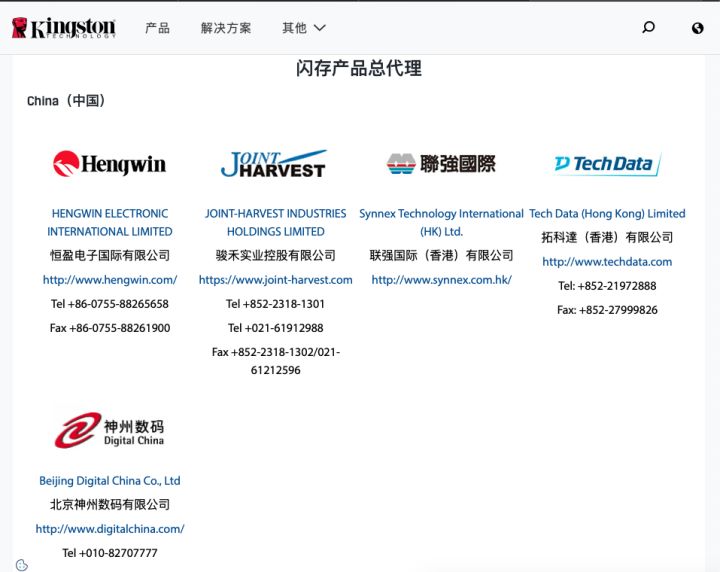Open the 解决方案 menu
The height and width of the screenshot is (572, 720).
(226, 28)
